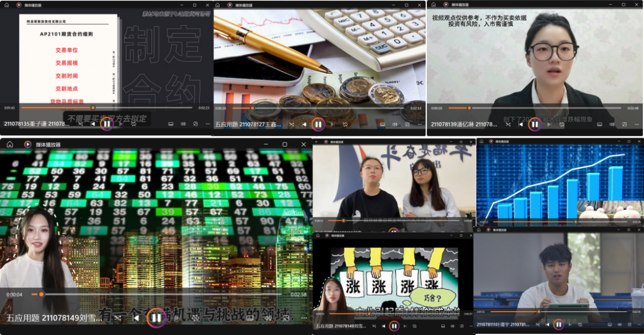The height and width of the screenshot is (335, 644).
Task: Open more options in coins video player
Action: coord(419,124)
